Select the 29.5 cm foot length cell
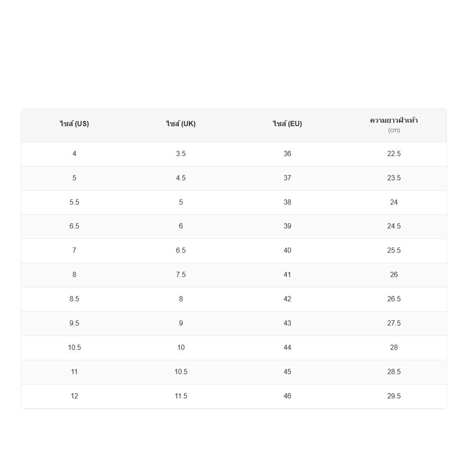The image size is (476, 476). click(394, 396)
